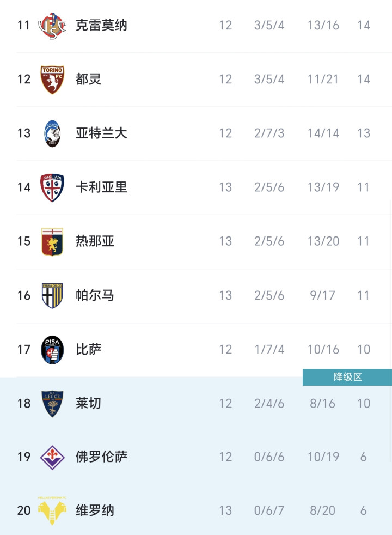Select team name 亚特兰大
Image resolution: width=392 pixels, height=535 pixels.
click(101, 133)
